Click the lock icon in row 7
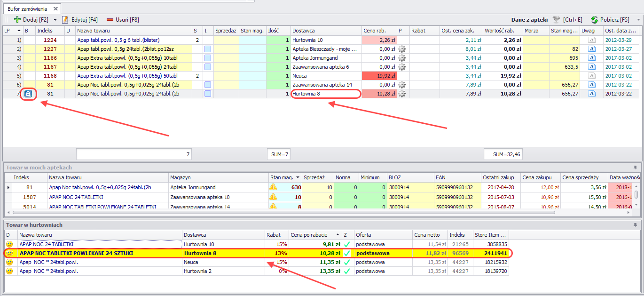644x296 pixels. [x=28, y=94]
